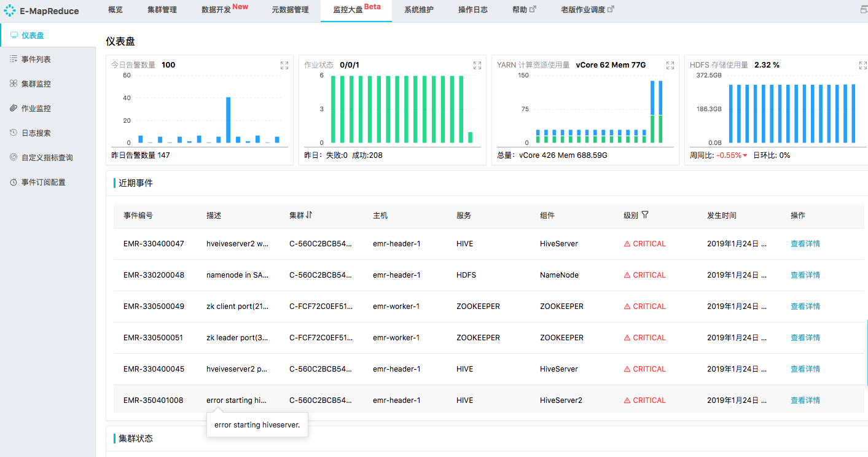Click the window icon at top-right corner

click(x=864, y=10)
